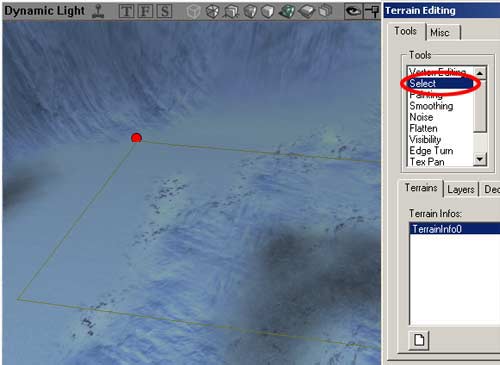500x365 pixels.
Task: Toggle realtime preview joystick icon
Action: coord(98,11)
